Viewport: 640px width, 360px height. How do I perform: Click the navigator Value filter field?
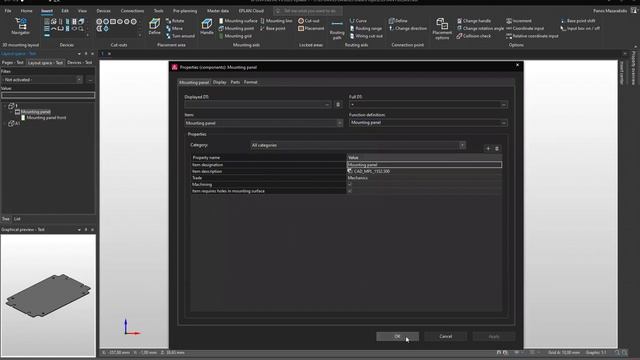tap(48, 95)
